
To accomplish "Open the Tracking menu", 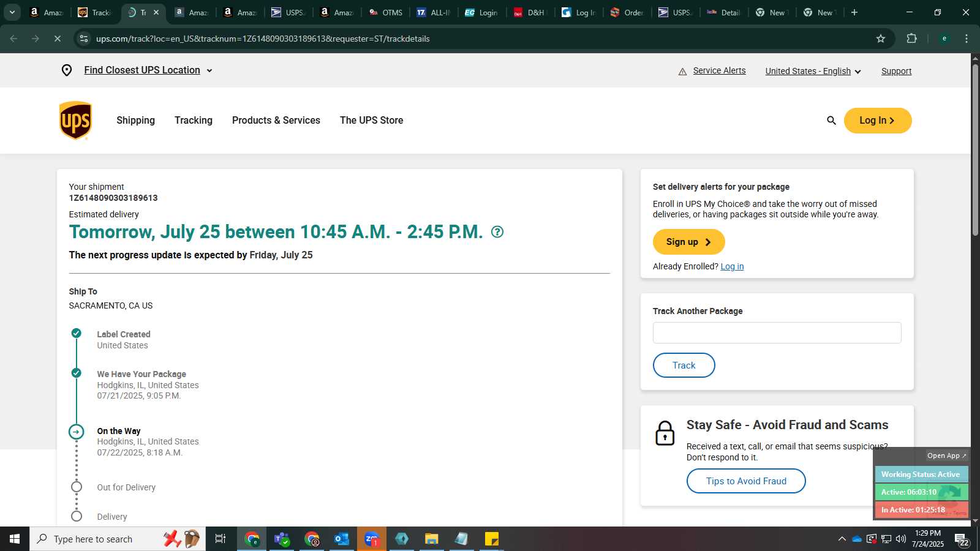I will (x=194, y=121).
